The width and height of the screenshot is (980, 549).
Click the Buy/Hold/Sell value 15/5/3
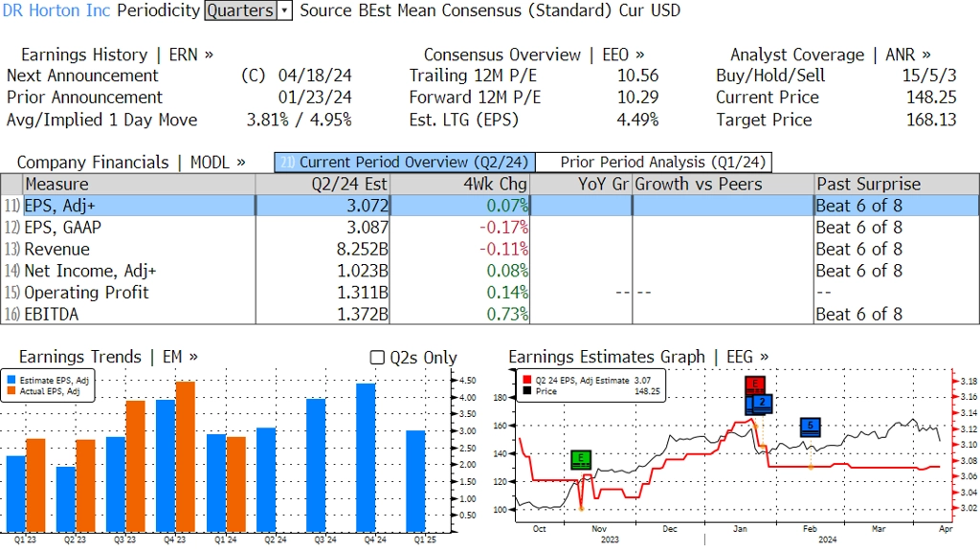tap(929, 76)
